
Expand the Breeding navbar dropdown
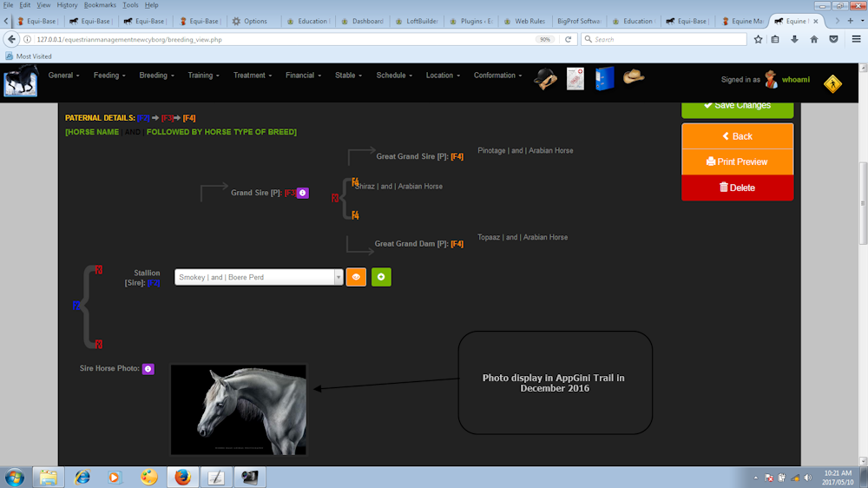[x=156, y=76]
